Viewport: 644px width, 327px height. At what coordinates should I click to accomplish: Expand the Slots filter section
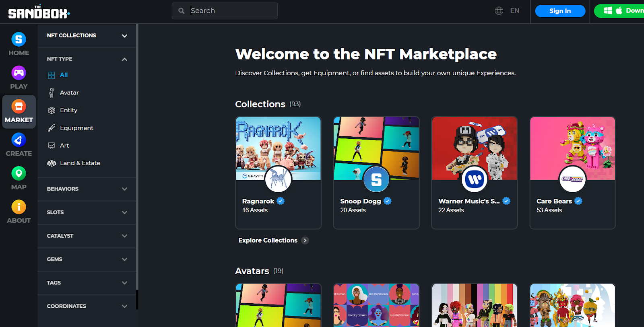(x=87, y=212)
